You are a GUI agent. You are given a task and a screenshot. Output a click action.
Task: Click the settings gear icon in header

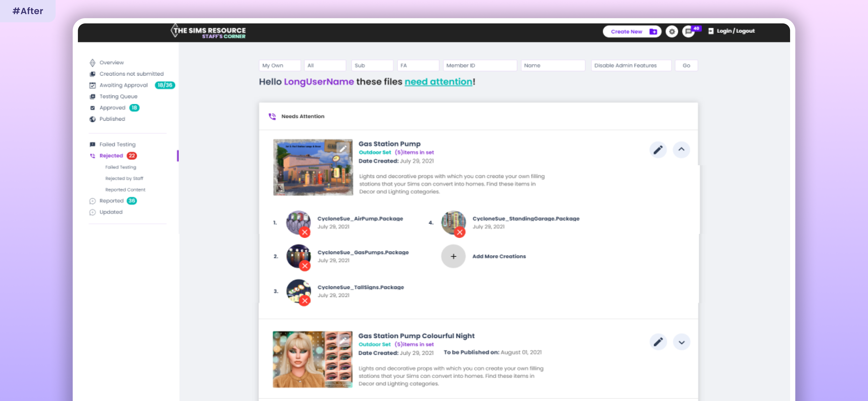pos(672,32)
